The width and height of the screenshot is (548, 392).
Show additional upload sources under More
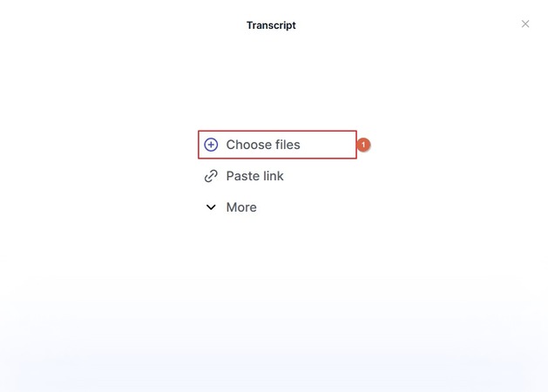(240, 207)
